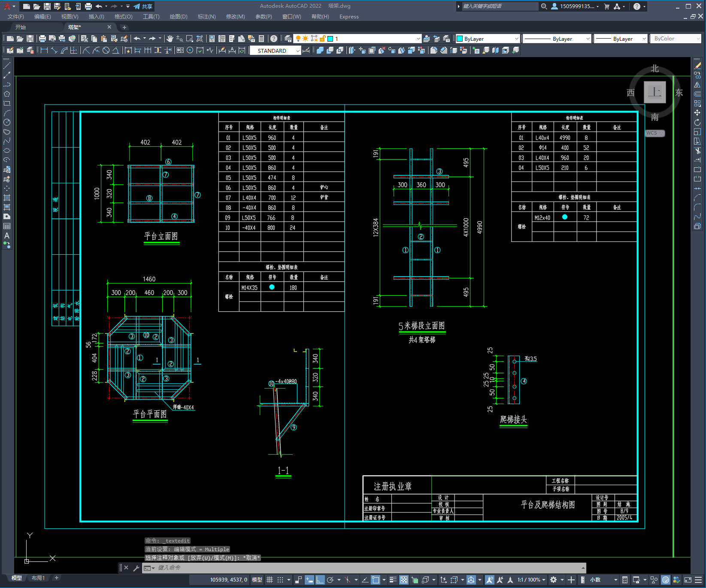The image size is (706, 588).
Task: Click the Linear dimension tool icon
Action: [x=44, y=50]
